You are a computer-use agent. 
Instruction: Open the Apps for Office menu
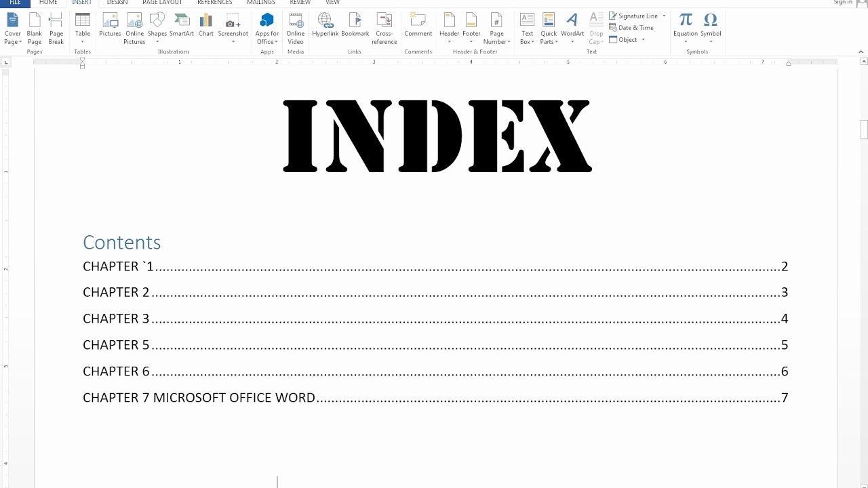[267, 28]
